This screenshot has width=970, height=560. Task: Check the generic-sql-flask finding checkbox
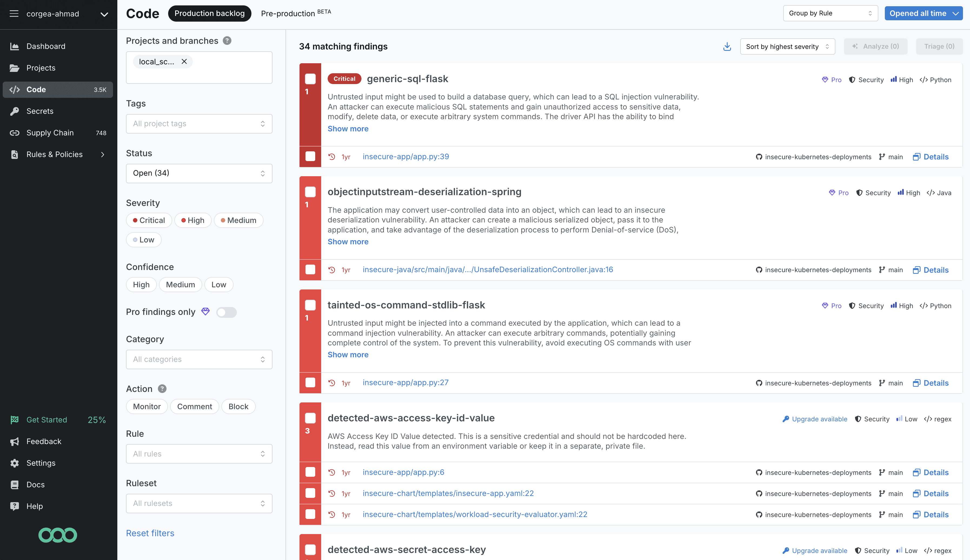[310, 78]
